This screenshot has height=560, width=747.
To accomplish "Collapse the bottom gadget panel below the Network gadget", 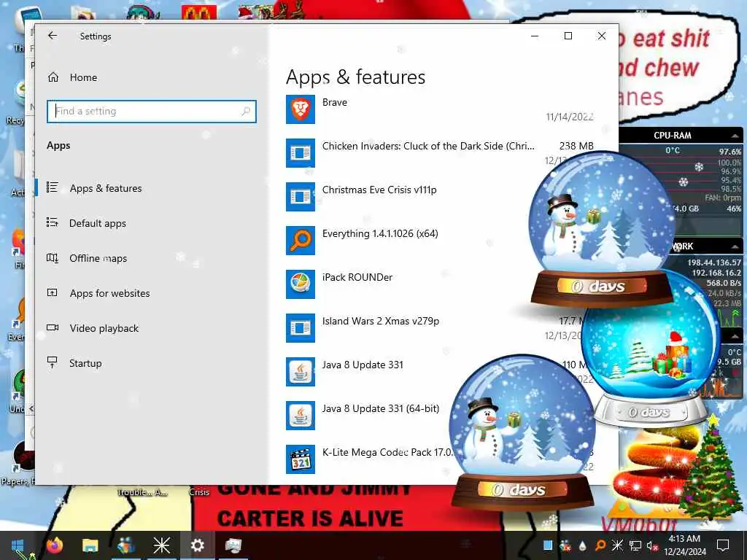I will coord(735,336).
